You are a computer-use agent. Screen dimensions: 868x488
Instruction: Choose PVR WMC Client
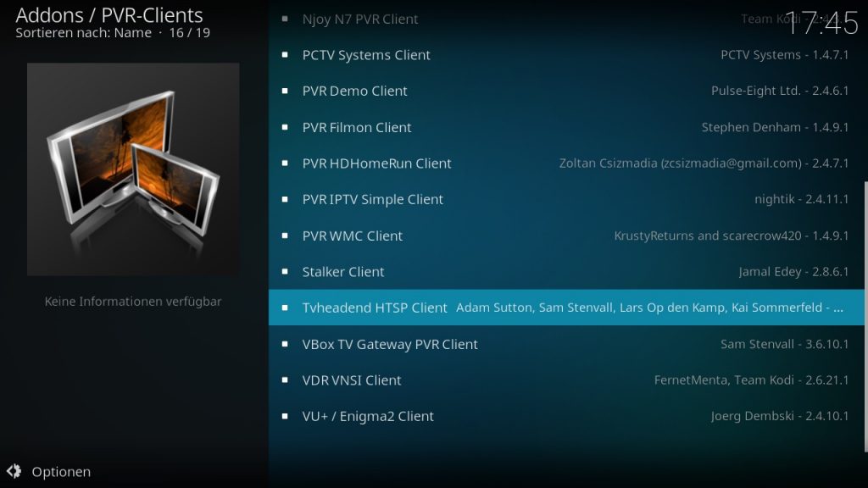(566, 236)
